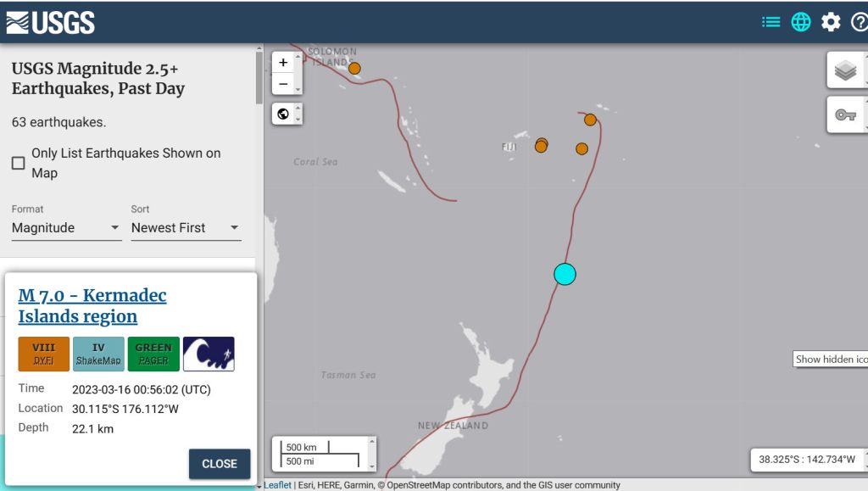The image size is (868, 491).
Task: Show the map legend key
Action: click(845, 114)
